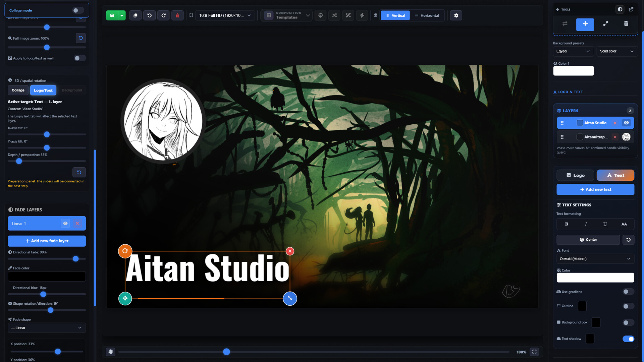Switch to the Text tab
The height and width of the screenshot is (362, 644).
pos(615,175)
